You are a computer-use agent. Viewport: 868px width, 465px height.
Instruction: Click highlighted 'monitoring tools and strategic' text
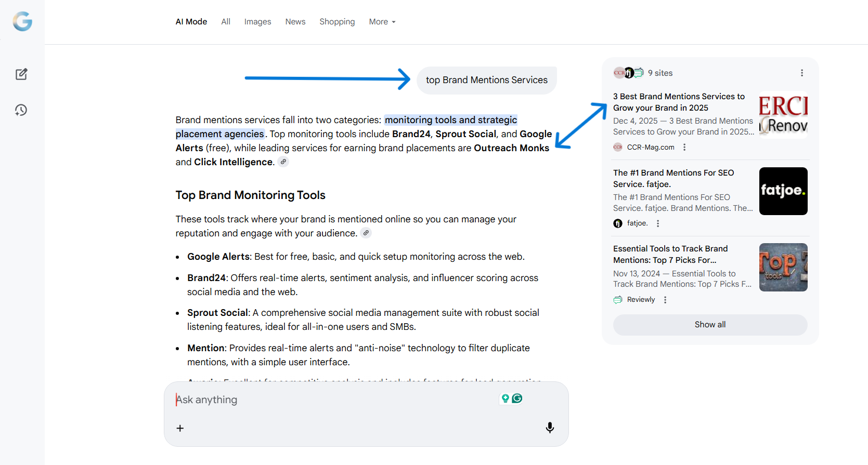(x=451, y=120)
